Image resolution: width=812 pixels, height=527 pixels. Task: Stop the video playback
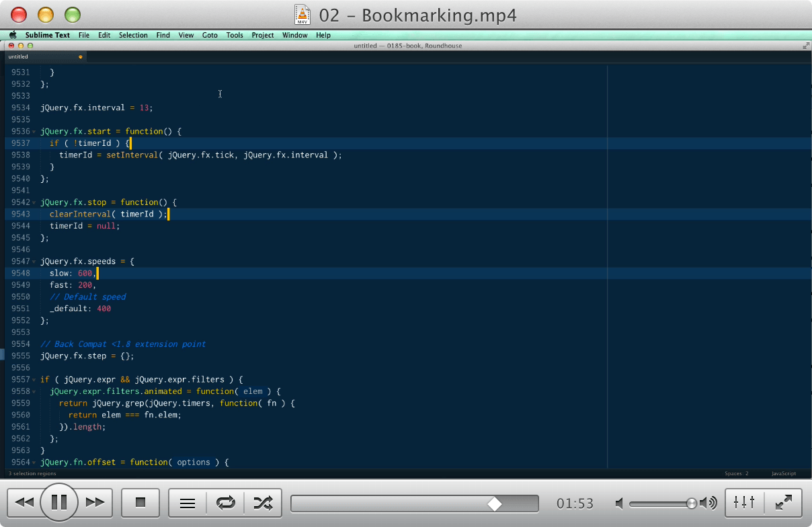[x=140, y=502]
